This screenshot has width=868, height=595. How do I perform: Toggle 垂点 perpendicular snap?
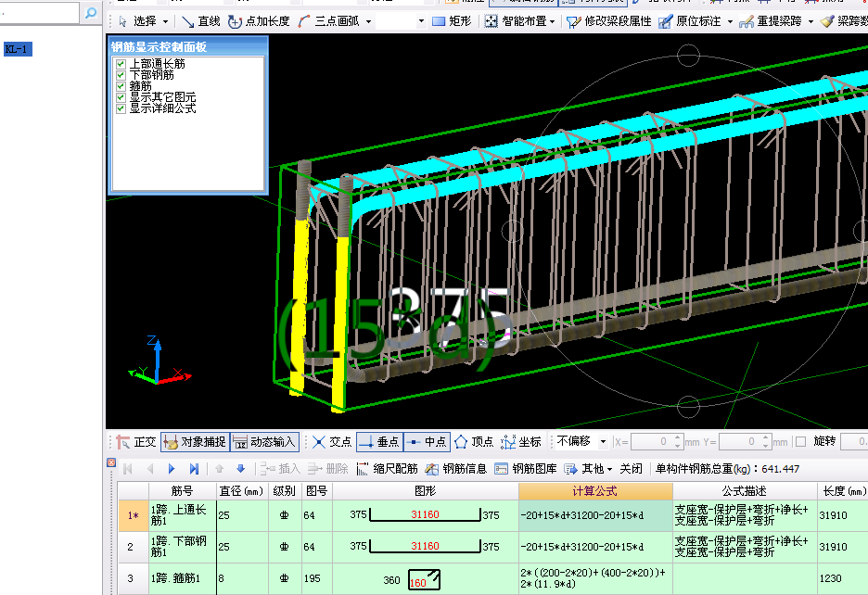[379, 442]
